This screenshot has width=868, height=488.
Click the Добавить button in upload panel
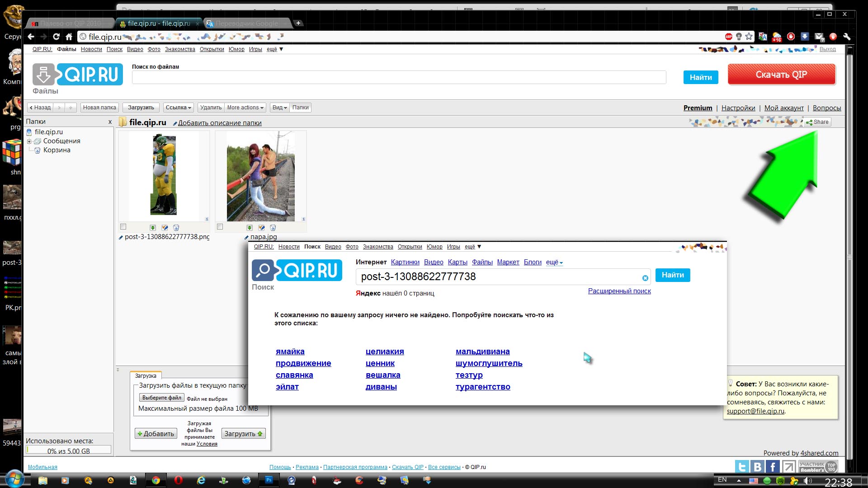156,434
